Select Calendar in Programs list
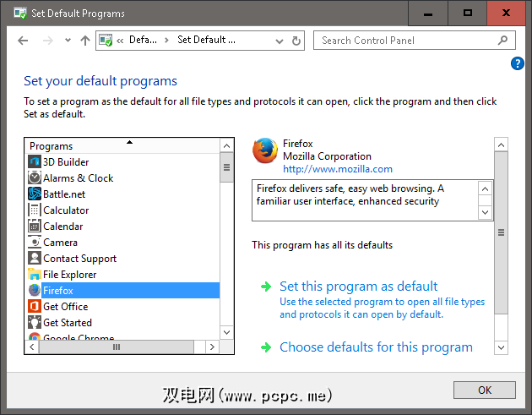The height and width of the screenshot is (415, 532). point(63,227)
